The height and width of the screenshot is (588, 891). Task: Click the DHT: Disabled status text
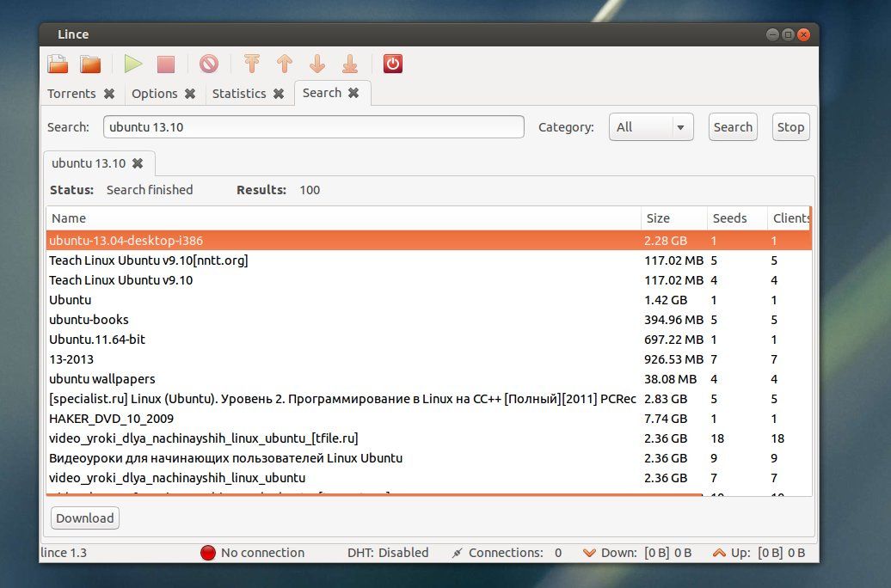388,553
